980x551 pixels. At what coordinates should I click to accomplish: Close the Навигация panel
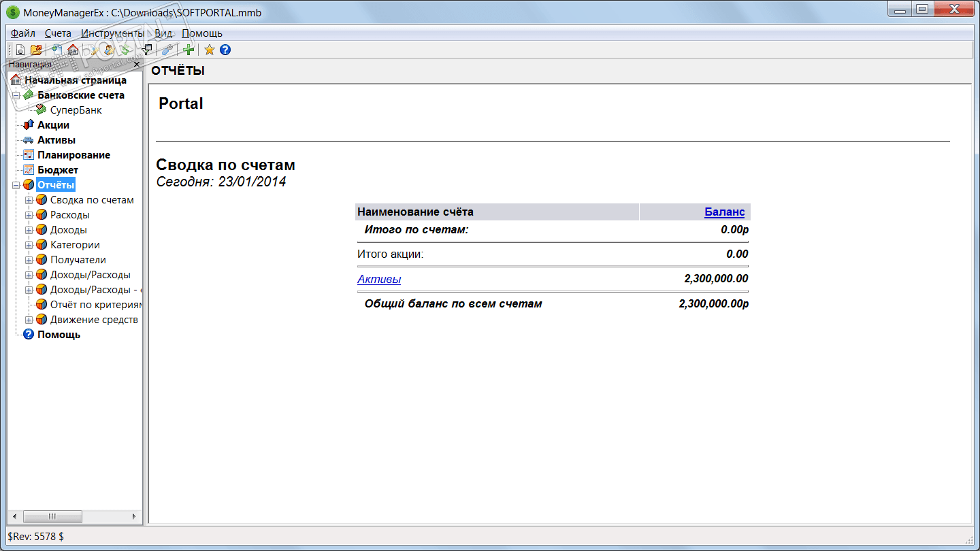[137, 65]
